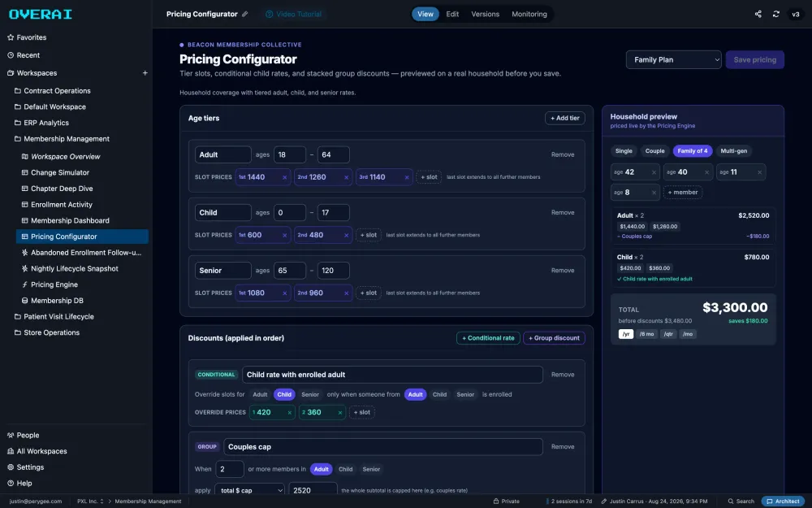Switch to the Monitoring tab
Viewport: 812px width, 508px height.
[x=529, y=14]
